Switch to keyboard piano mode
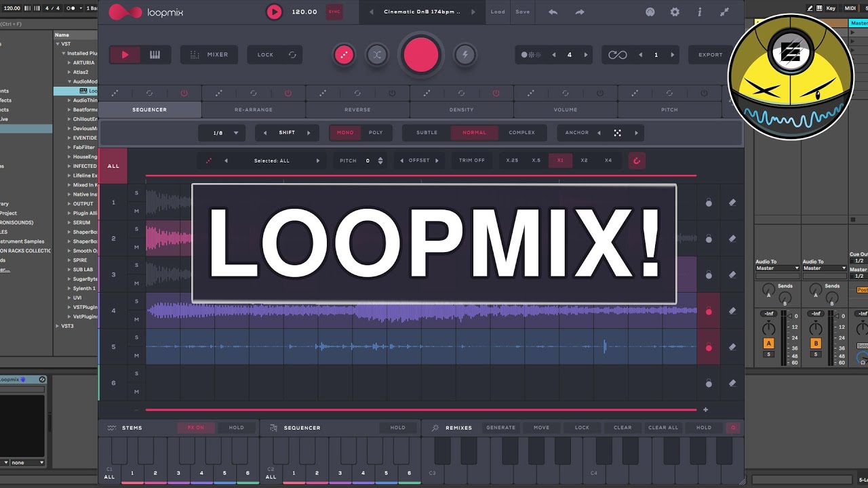868x488 pixels. coord(155,55)
